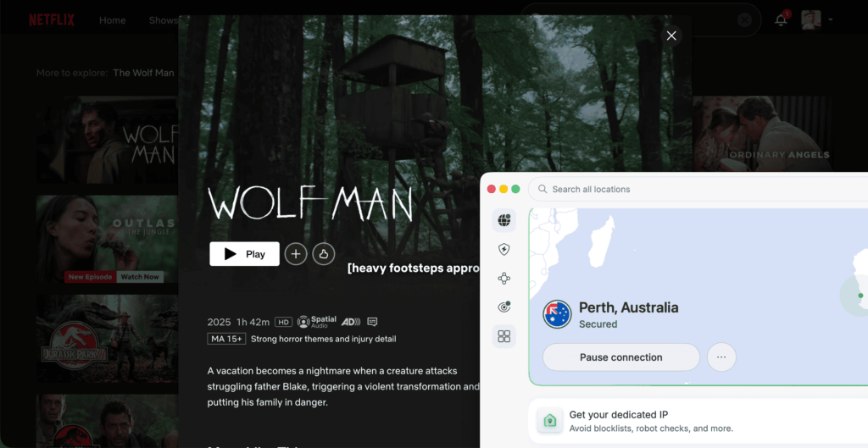The height and width of the screenshot is (448, 868).
Task: Click Watch Now on Outlast thumbnail
Action: click(x=140, y=277)
